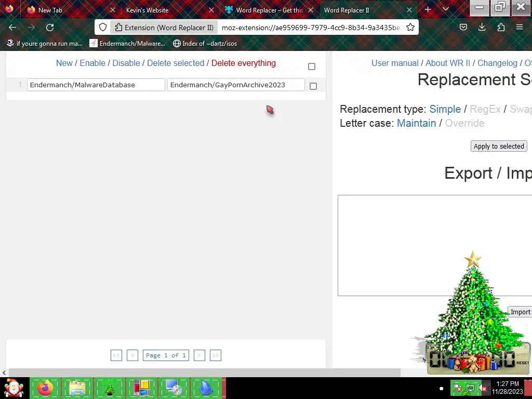Viewport: 532px width, 399px height.
Task: Select RegEx replacement type
Action: [x=485, y=109]
